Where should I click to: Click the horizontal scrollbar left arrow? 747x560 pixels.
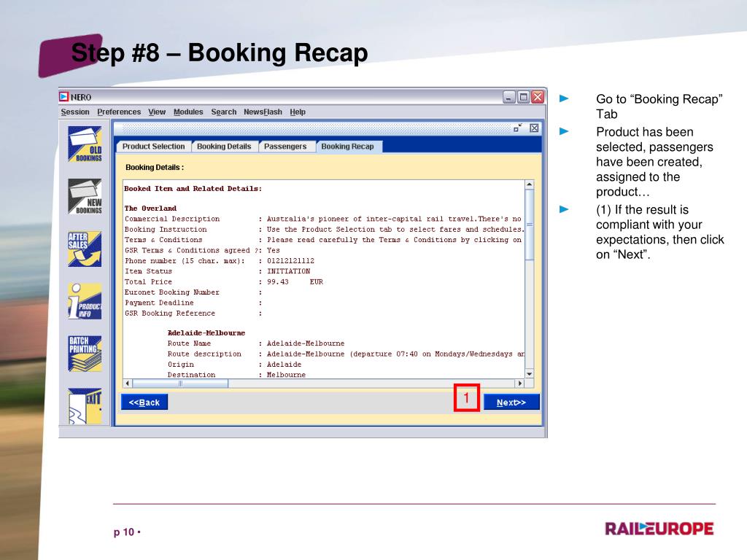[x=127, y=383]
